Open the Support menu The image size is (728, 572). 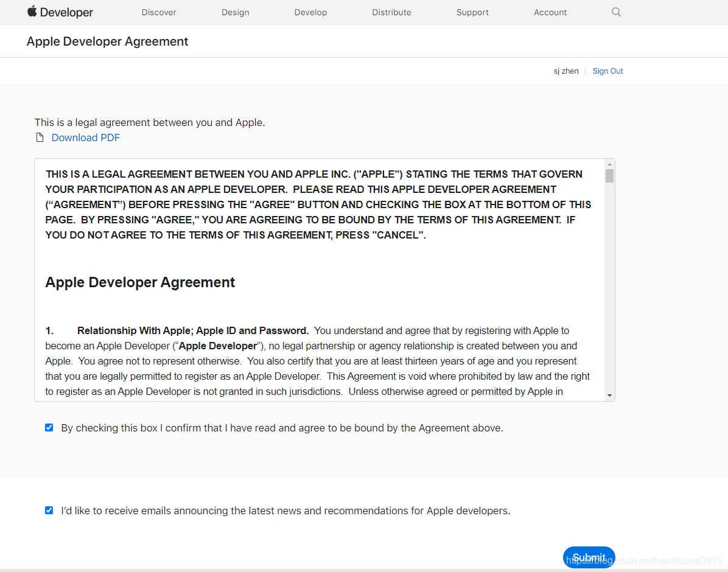click(472, 13)
